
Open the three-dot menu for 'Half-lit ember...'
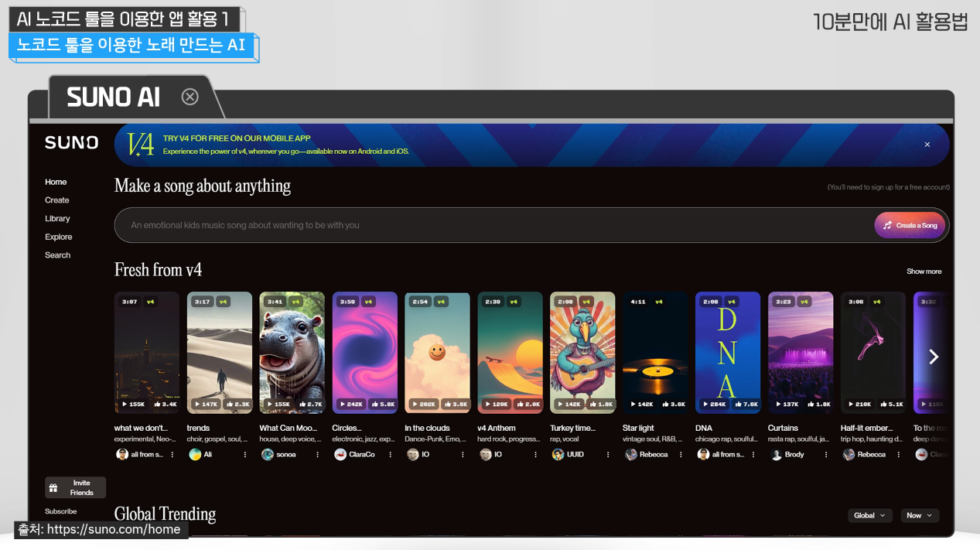pos(899,455)
